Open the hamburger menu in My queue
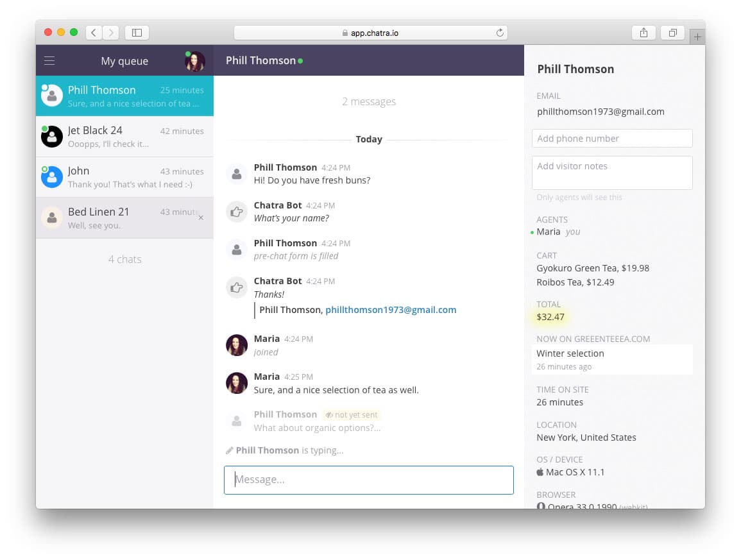741x560 pixels. click(49, 61)
